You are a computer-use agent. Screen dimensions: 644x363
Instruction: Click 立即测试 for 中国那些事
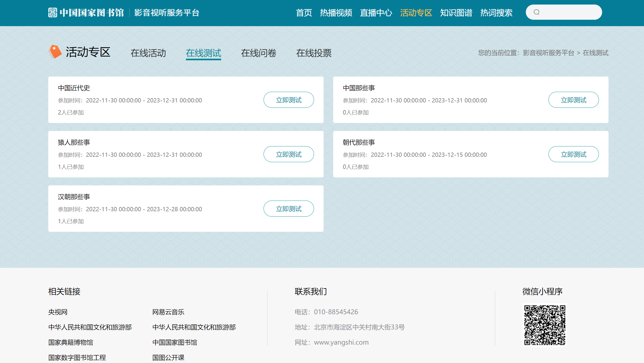[574, 100]
